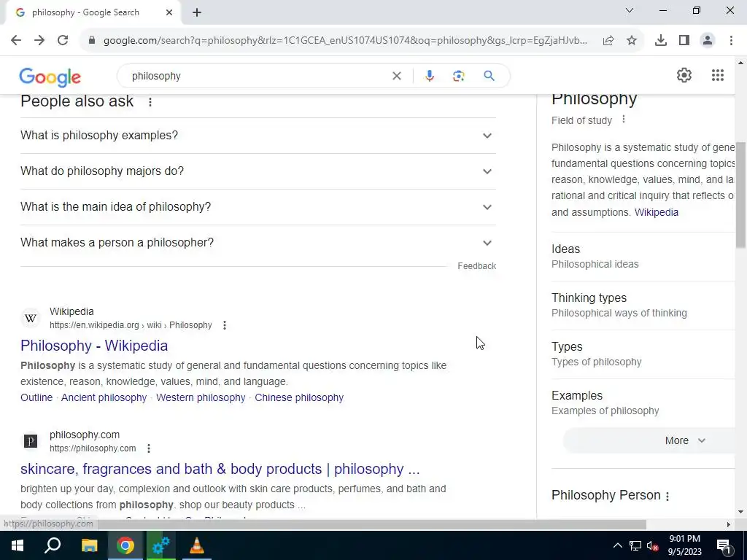Go back to the previous page
Image resolution: width=747 pixels, height=560 pixels.
click(x=16, y=41)
